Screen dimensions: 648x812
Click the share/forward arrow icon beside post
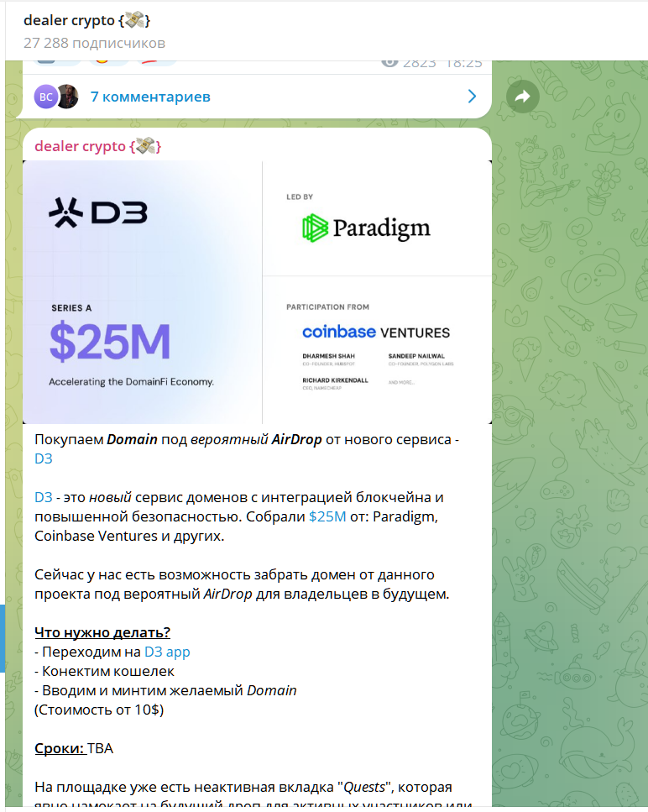[522, 97]
